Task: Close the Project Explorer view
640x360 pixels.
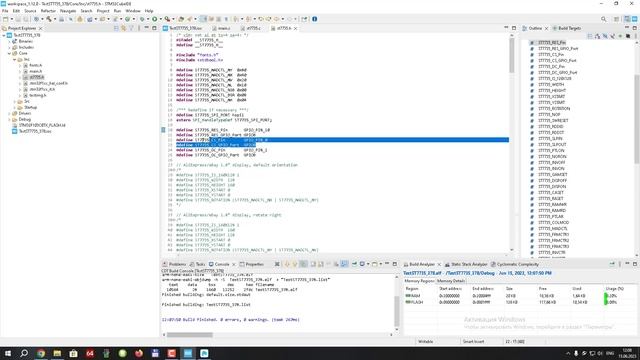Action: click(x=40, y=29)
